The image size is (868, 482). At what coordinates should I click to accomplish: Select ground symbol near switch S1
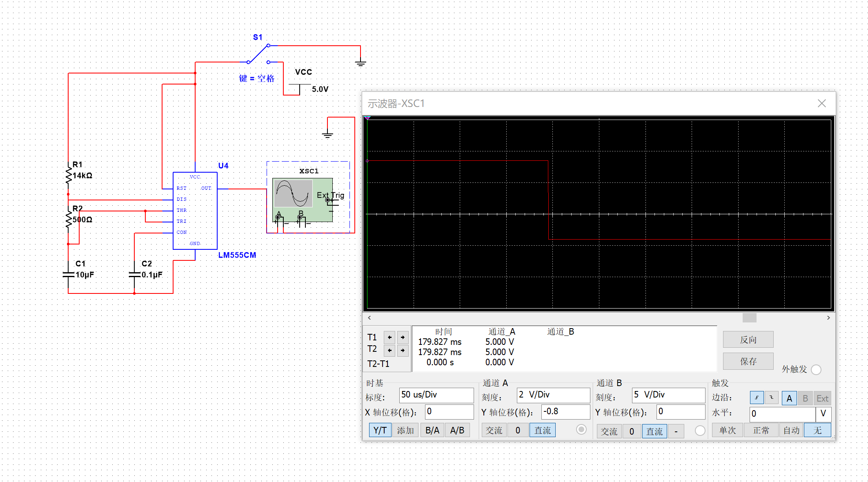tap(360, 63)
